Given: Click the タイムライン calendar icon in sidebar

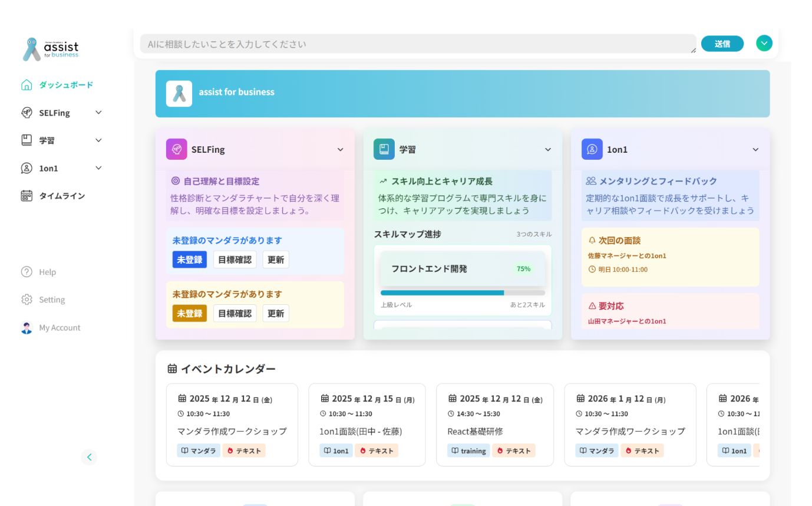Looking at the screenshot, I should coord(27,196).
